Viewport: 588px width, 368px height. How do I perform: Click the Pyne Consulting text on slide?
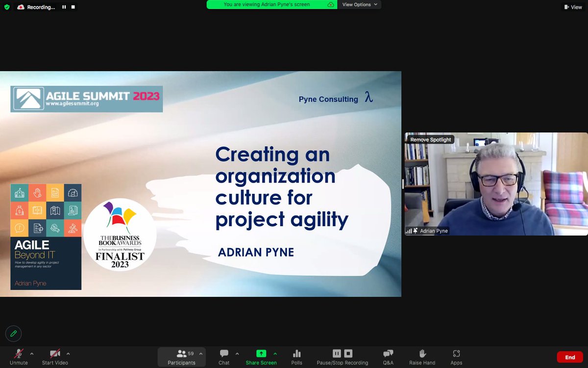click(328, 99)
